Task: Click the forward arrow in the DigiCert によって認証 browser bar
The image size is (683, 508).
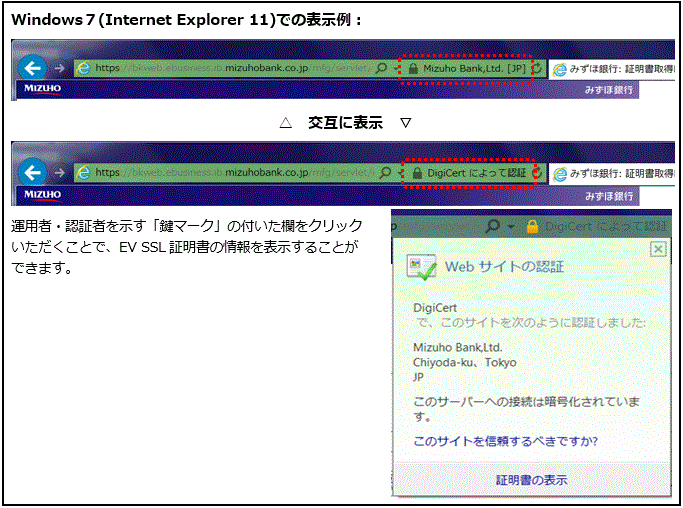Action: coord(59,173)
